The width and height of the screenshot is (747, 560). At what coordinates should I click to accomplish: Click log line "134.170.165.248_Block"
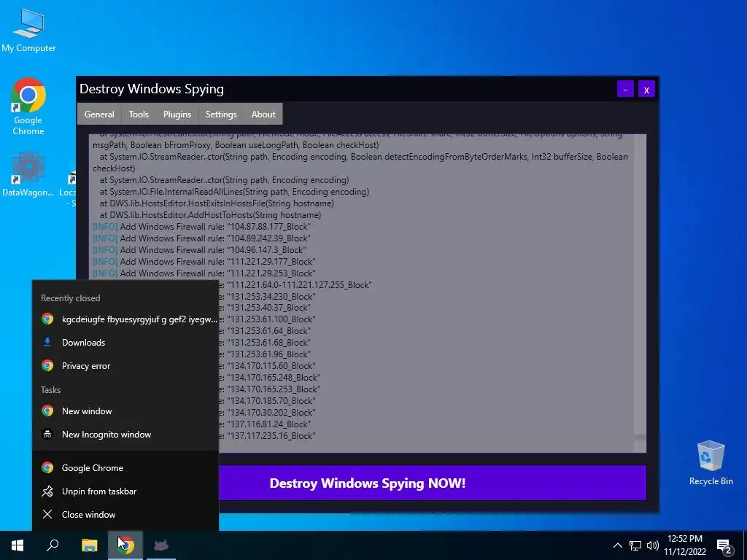pyautogui.click(x=270, y=378)
